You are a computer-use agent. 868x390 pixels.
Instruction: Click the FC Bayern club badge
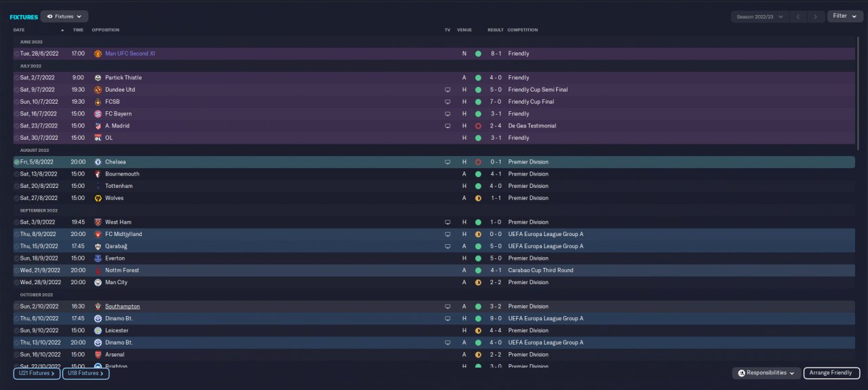coord(98,114)
